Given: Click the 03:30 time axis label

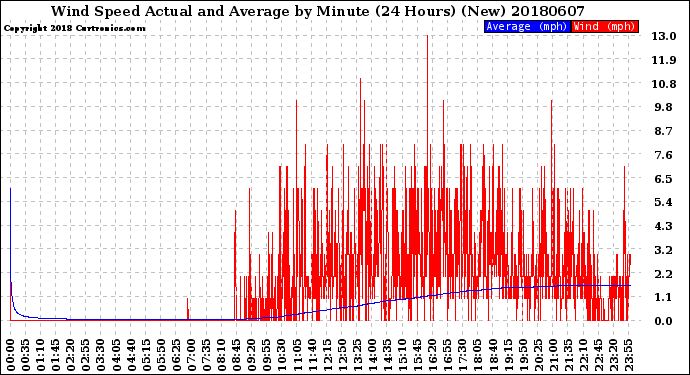Looking at the screenshot, I should pos(101,355).
